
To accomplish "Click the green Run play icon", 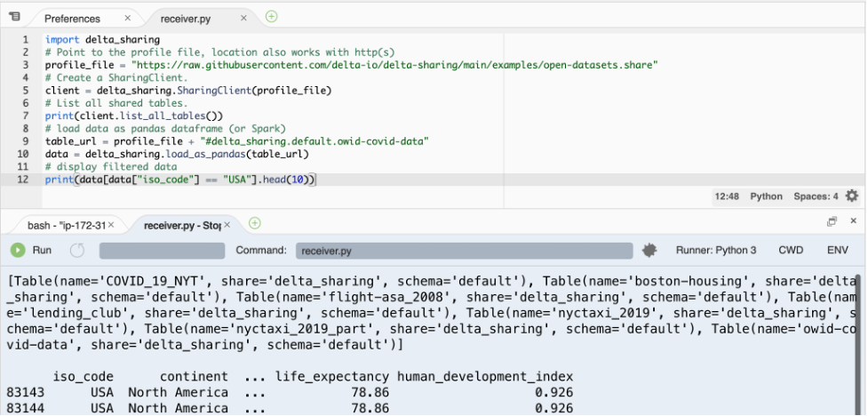I will point(18,251).
